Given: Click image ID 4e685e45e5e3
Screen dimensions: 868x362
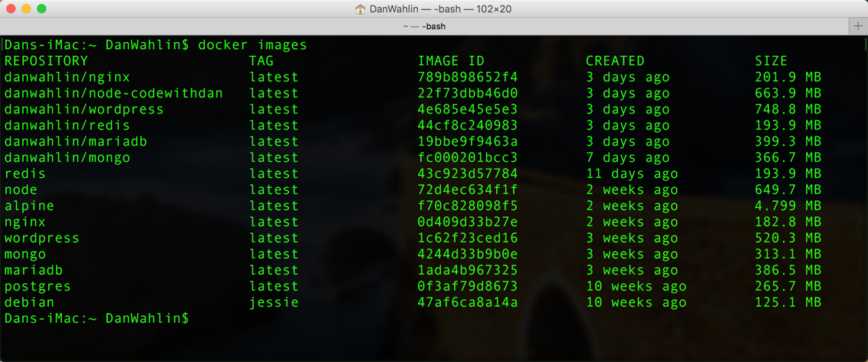Looking at the screenshot, I should tap(468, 109).
